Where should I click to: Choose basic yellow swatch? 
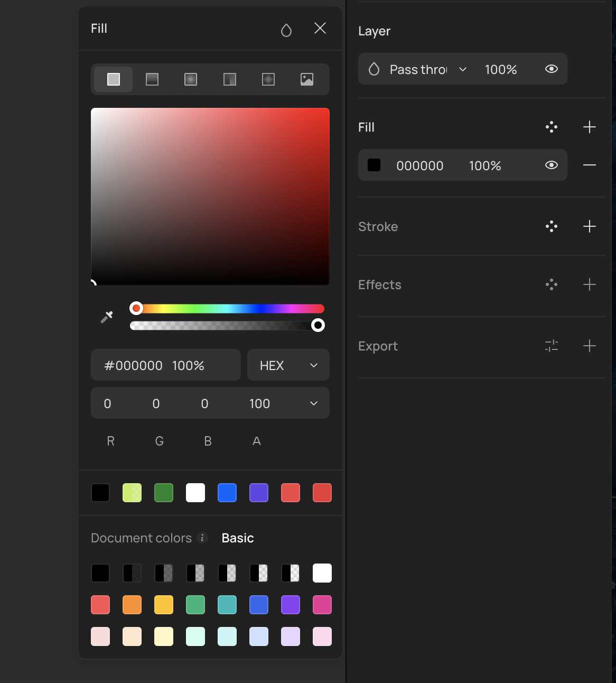pos(164,605)
